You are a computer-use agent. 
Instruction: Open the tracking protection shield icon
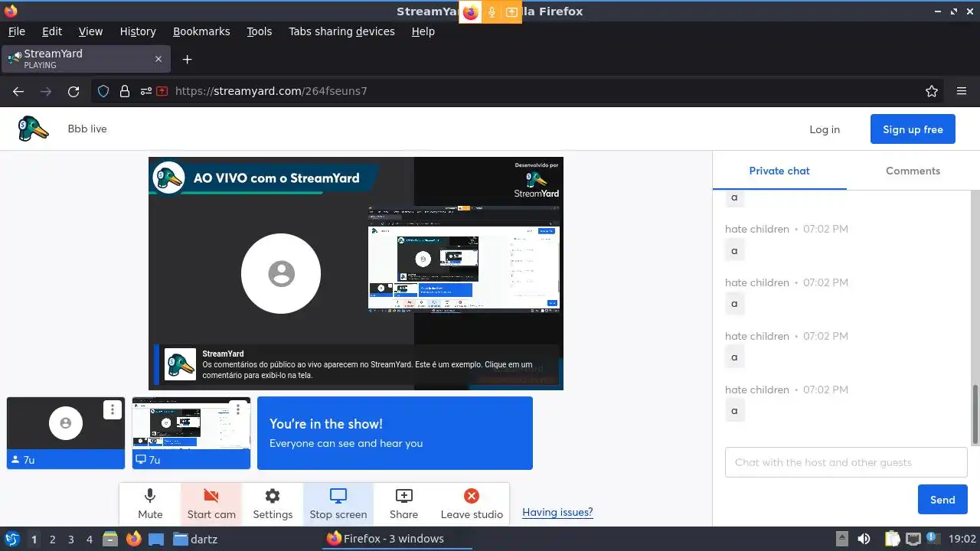point(103,91)
